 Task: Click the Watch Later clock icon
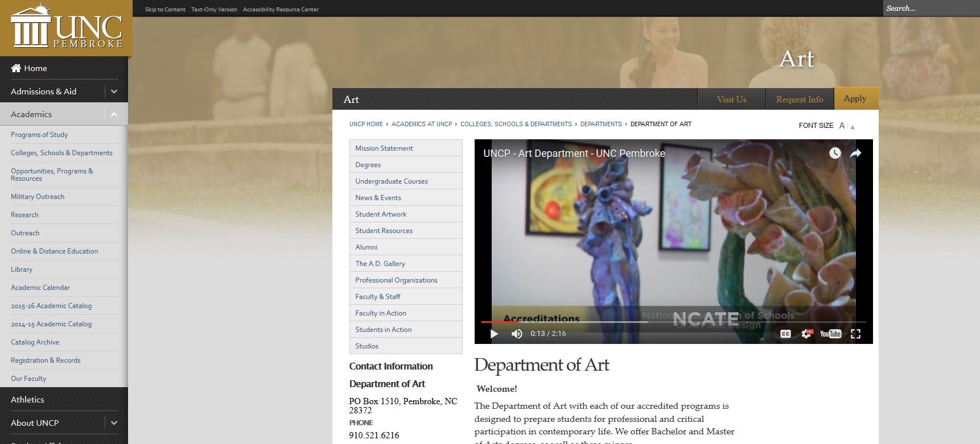(835, 153)
